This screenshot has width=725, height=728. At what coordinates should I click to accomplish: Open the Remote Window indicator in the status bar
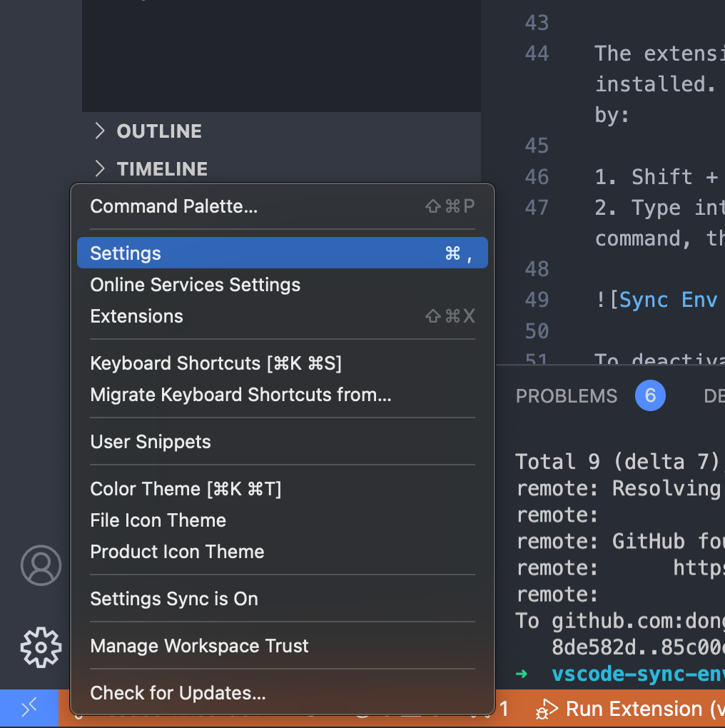coord(29,708)
